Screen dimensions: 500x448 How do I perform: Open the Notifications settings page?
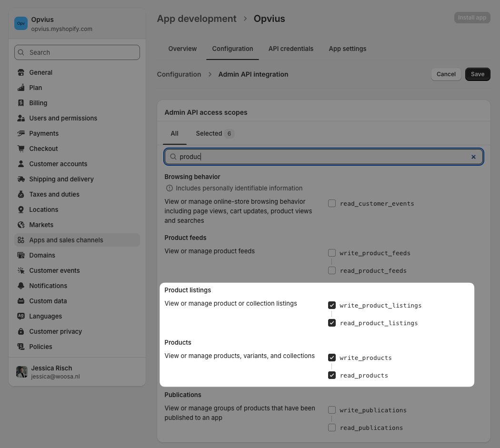pos(77,286)
